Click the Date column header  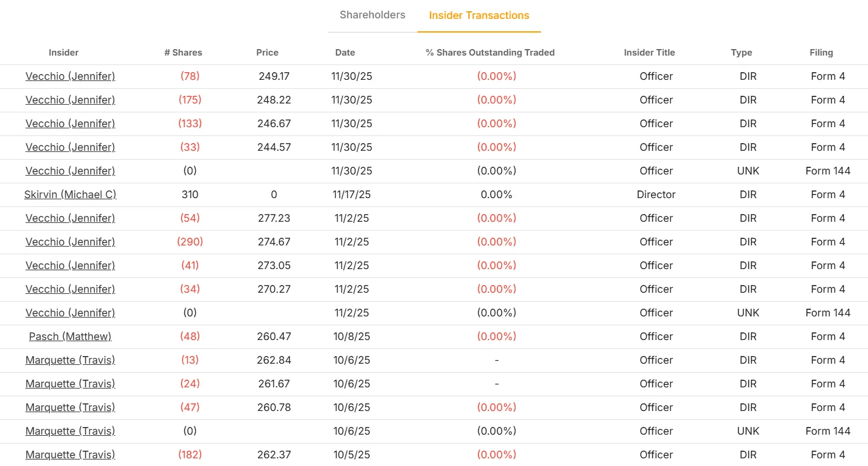345,53
